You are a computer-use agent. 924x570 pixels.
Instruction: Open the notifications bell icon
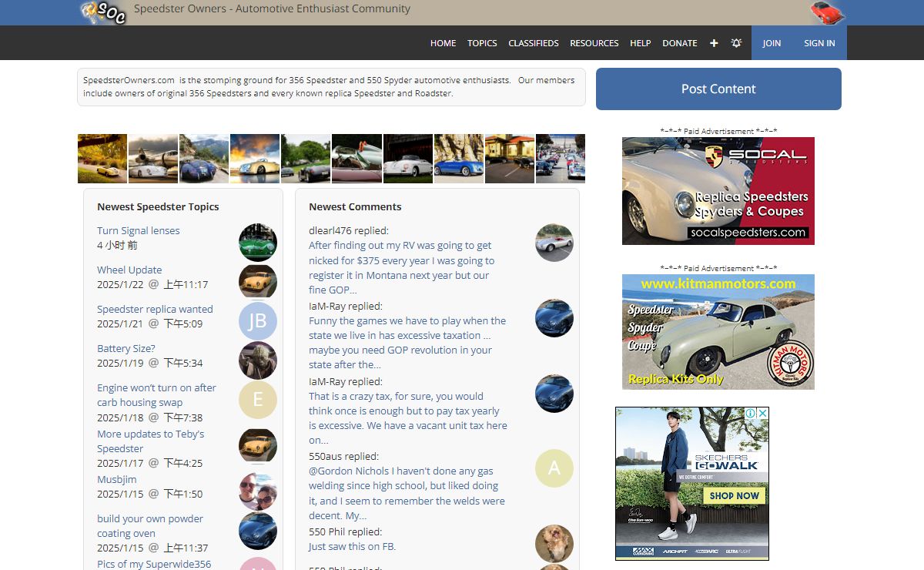pyautogui.click(x=736, y=43)
